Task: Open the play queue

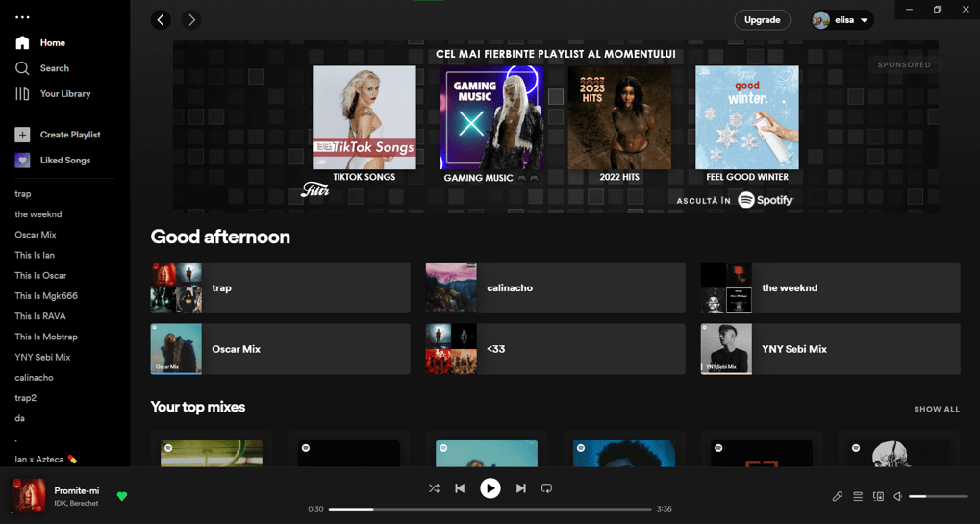Action: tap(858, 497)
